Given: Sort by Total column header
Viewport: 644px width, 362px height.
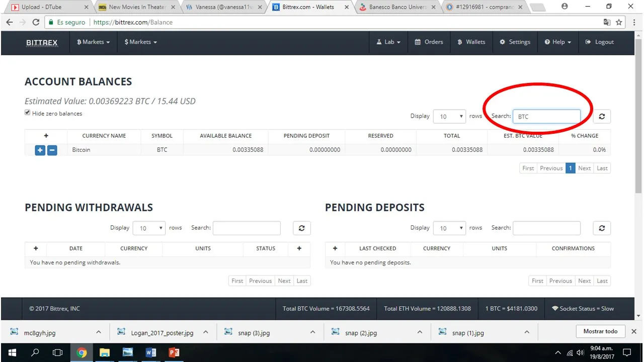Looking at the screenshot, I should 452,136.
